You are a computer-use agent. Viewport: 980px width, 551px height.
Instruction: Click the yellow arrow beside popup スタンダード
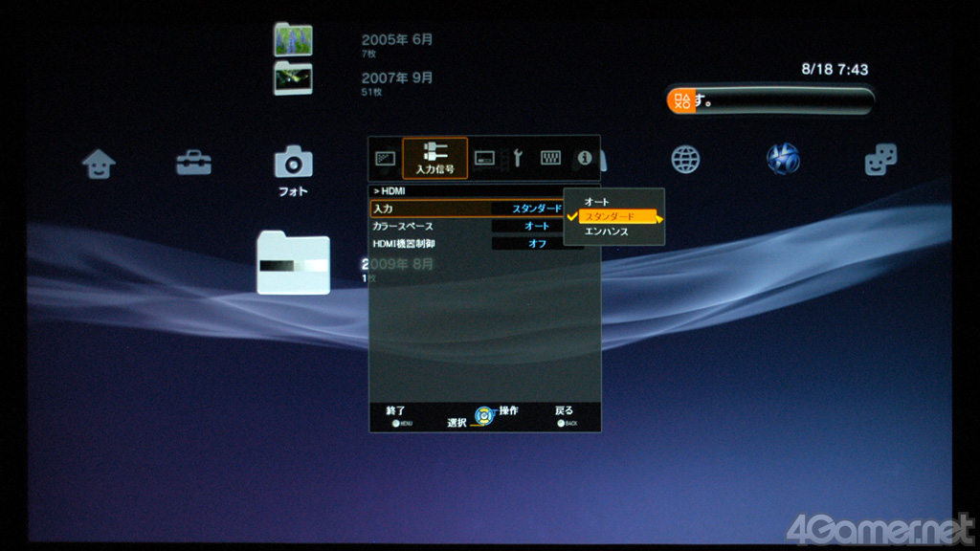[659, 219]
